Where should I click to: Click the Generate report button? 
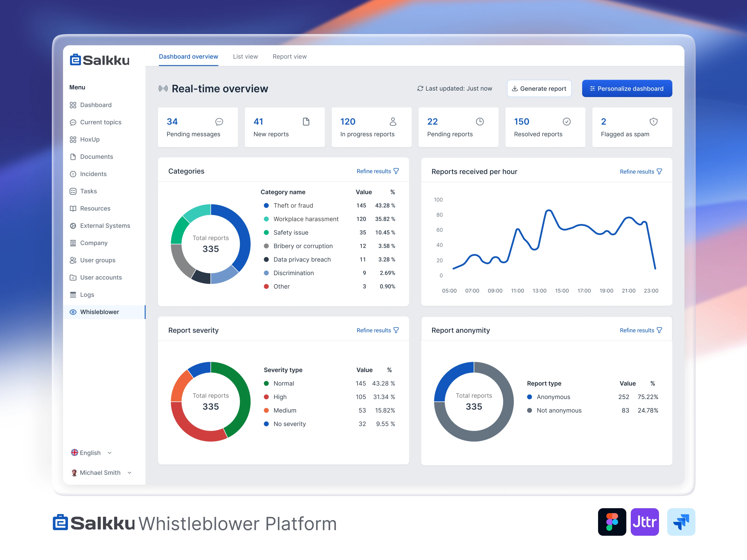pyautogui.click(x=539, y=88)
